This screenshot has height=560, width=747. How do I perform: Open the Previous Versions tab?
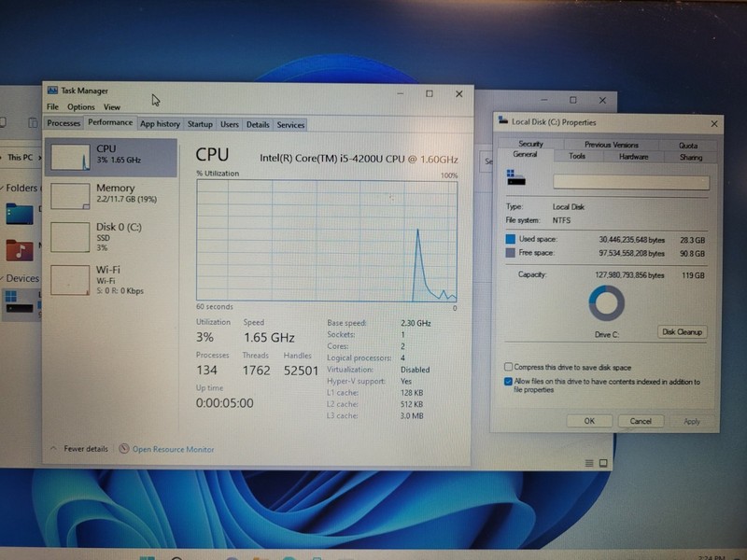612,145
